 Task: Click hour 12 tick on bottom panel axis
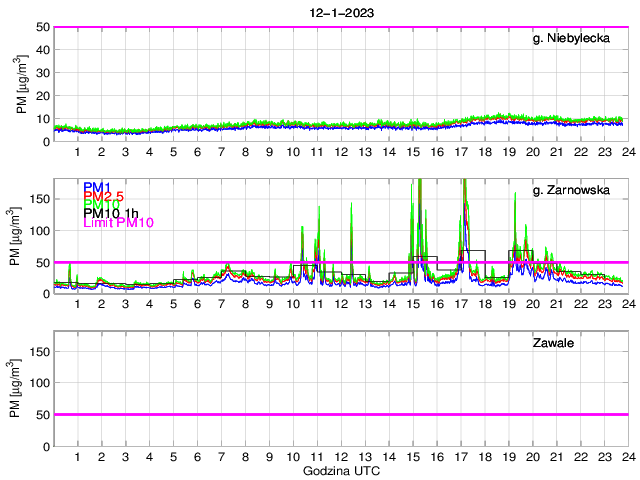coord(340,456)
